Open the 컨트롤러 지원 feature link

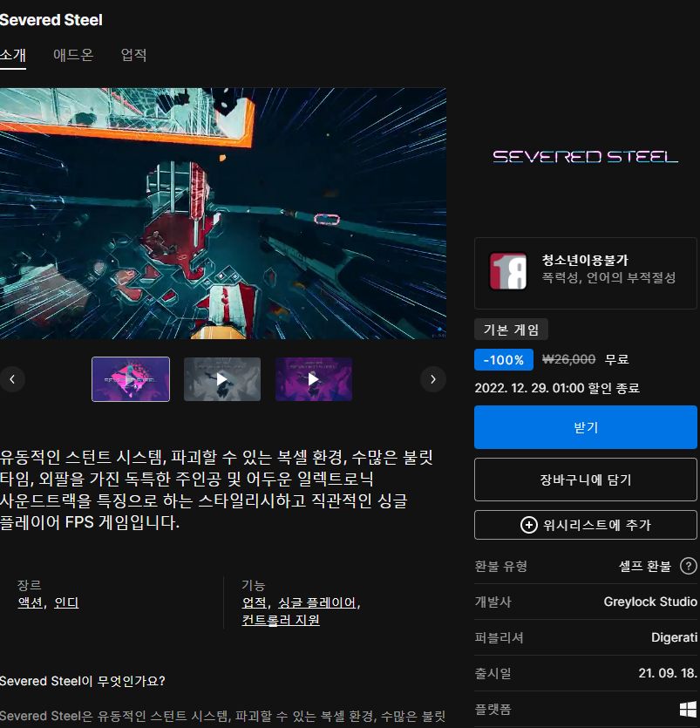(281, 620)
